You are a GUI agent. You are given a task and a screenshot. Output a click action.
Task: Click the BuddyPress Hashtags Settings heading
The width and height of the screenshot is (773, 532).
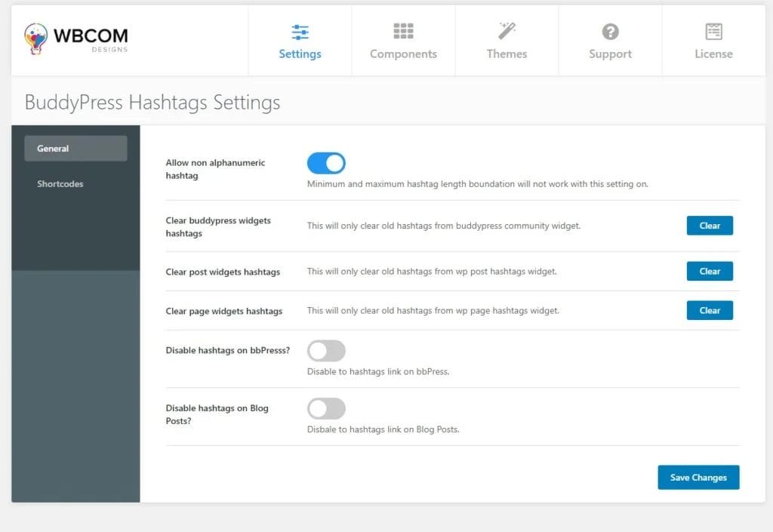(x=152, y=103)
